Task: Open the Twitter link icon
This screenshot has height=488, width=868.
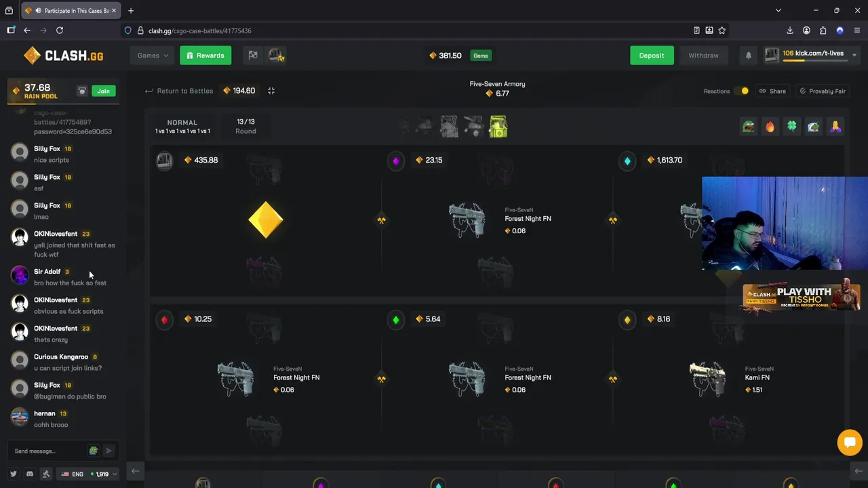Action: tap(13, 474)
